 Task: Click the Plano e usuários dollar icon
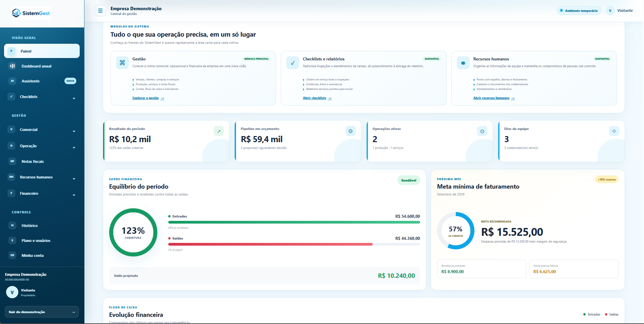pos(12,240)
